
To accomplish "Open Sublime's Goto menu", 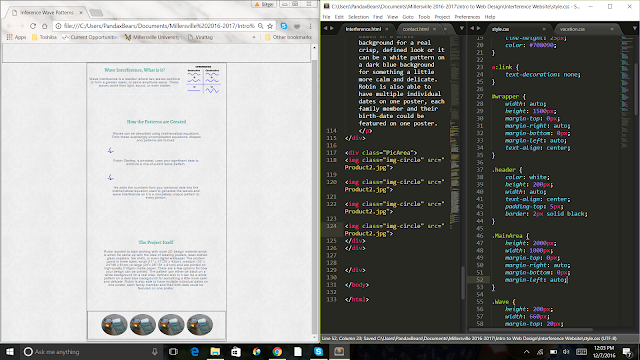I will pyautogui.click(x=408, y=17).
